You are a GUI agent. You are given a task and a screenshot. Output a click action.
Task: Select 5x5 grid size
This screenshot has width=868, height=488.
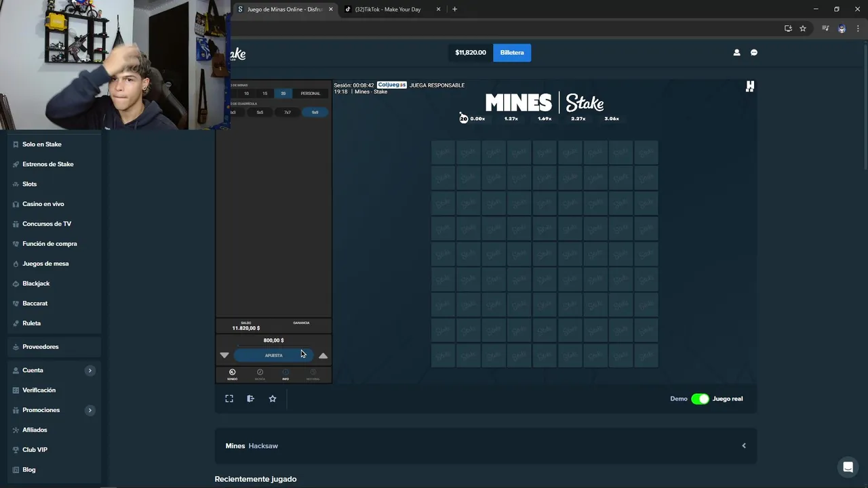pyautogui.click(x=260, y=113)
